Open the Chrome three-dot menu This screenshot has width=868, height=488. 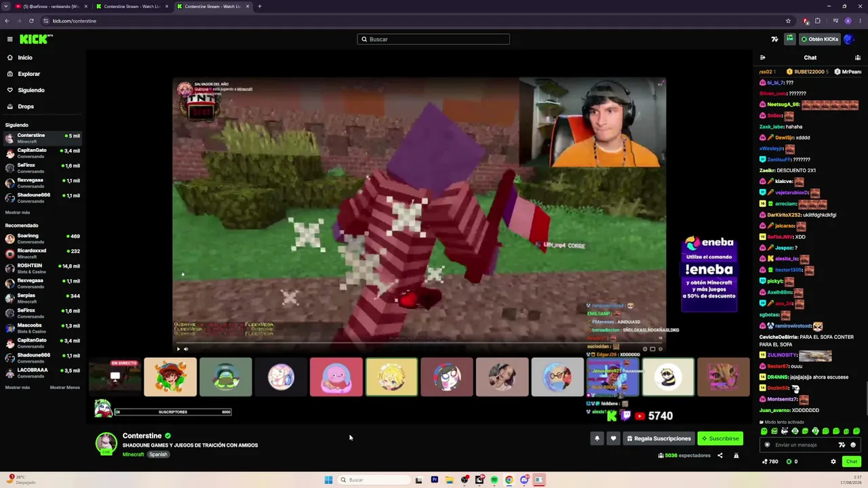coord(860,21)
